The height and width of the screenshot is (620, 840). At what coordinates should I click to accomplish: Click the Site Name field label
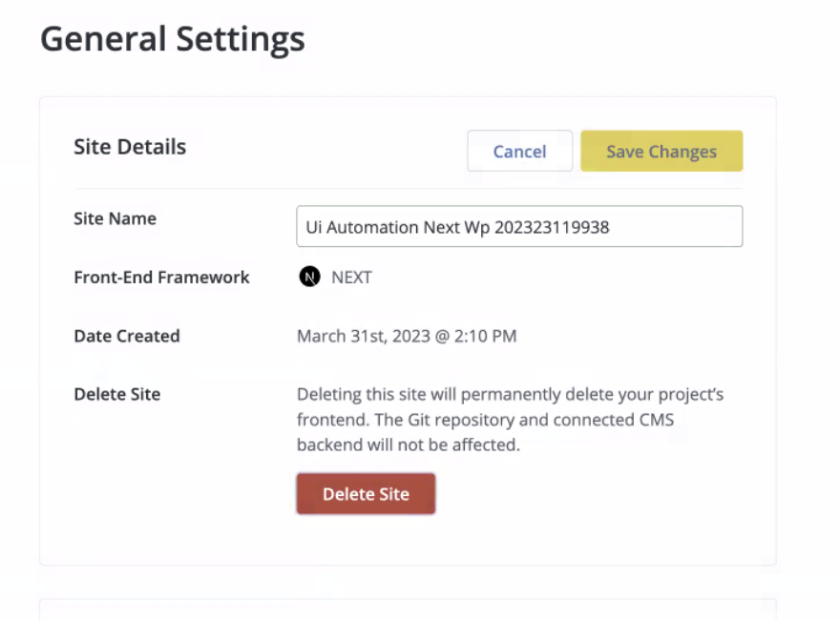(x=115, y=218)
